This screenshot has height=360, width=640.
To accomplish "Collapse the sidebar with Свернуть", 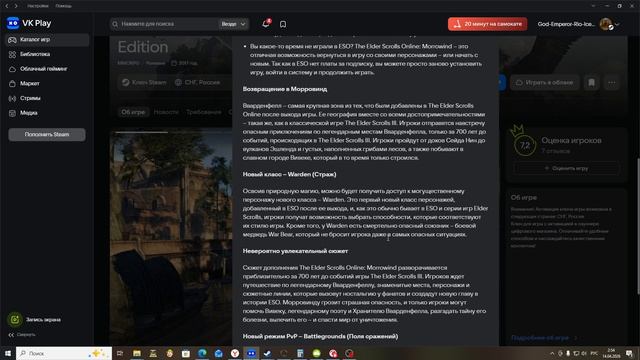I will 22,335.
